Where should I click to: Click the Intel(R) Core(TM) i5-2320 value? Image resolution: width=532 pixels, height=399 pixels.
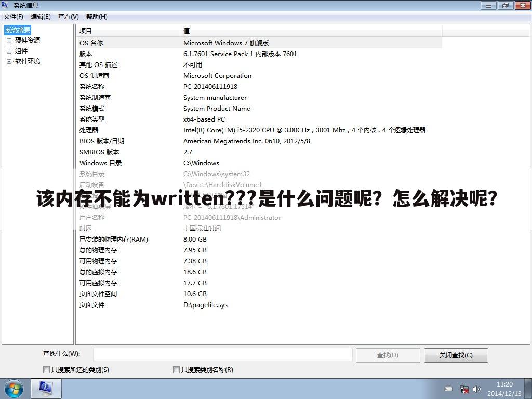(304, 130)
